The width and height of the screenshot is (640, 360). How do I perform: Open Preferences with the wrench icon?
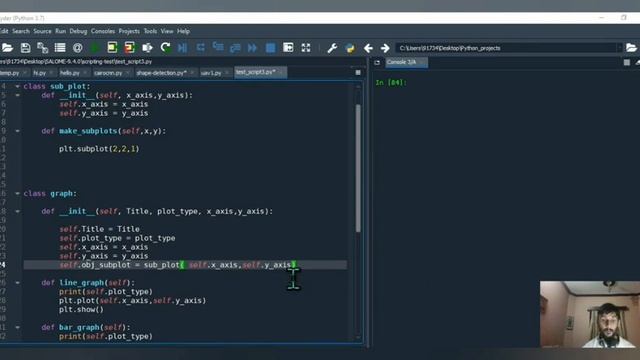tap(332, 48)
